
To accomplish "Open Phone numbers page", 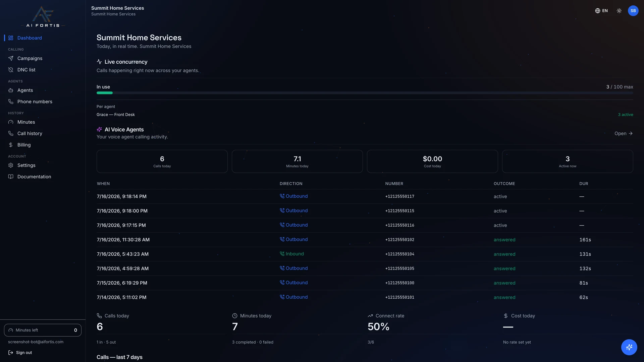I will 43,102.
